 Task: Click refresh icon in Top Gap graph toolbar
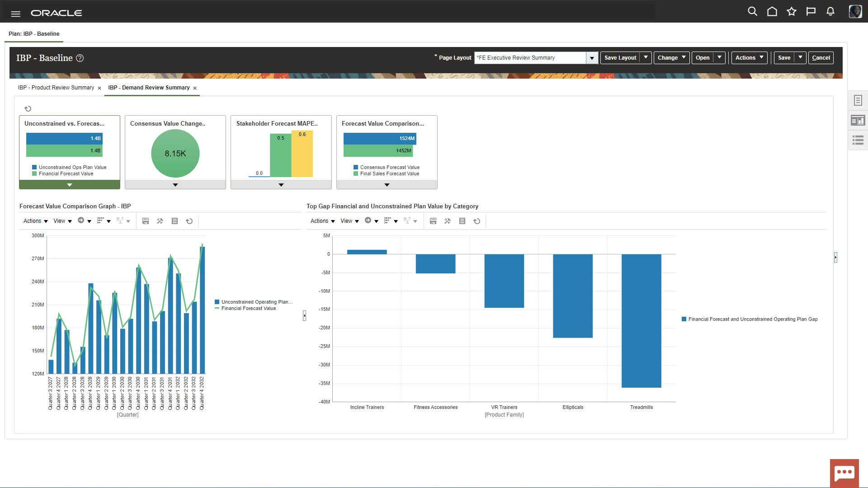tap(476, 221)
